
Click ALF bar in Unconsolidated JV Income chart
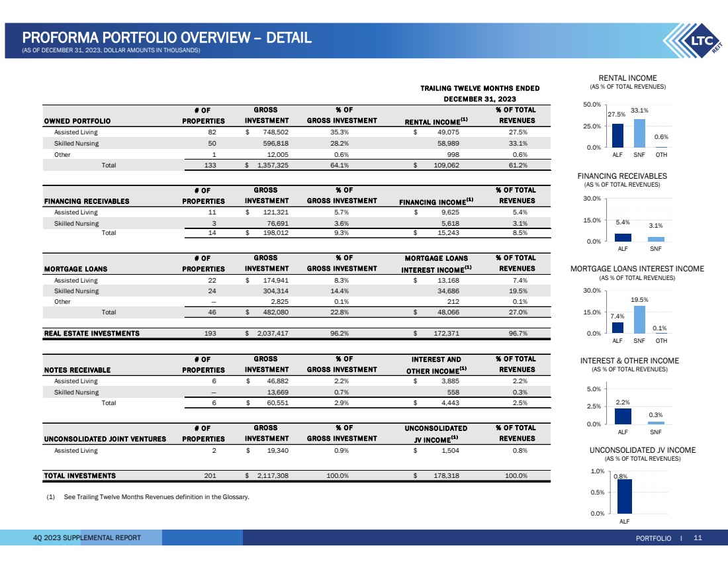coord(623,496)
